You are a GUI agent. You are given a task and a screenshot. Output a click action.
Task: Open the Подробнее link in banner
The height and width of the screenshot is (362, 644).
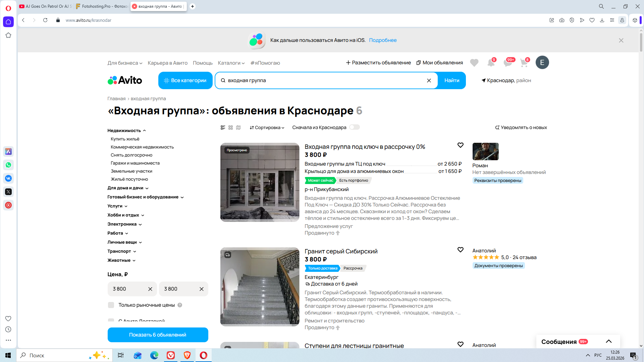click(x=382, y=40)
